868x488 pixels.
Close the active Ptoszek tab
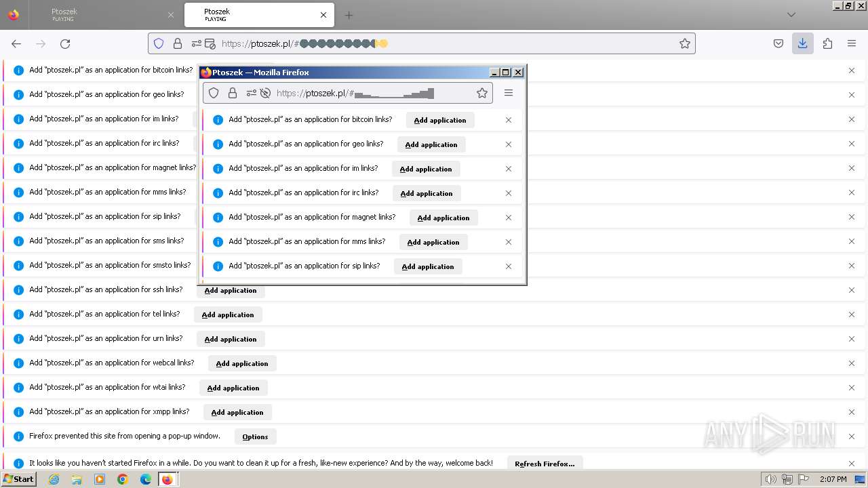[x=323, y=15]
